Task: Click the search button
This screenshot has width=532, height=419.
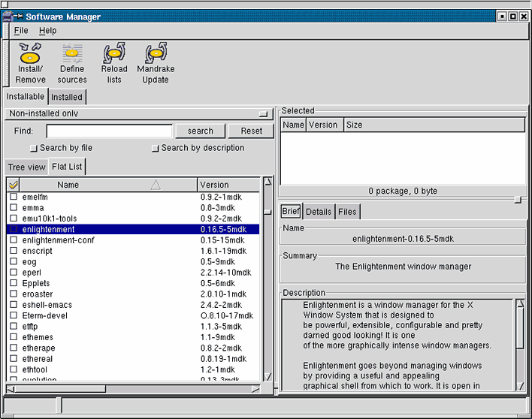Action: tap(200, 131)
